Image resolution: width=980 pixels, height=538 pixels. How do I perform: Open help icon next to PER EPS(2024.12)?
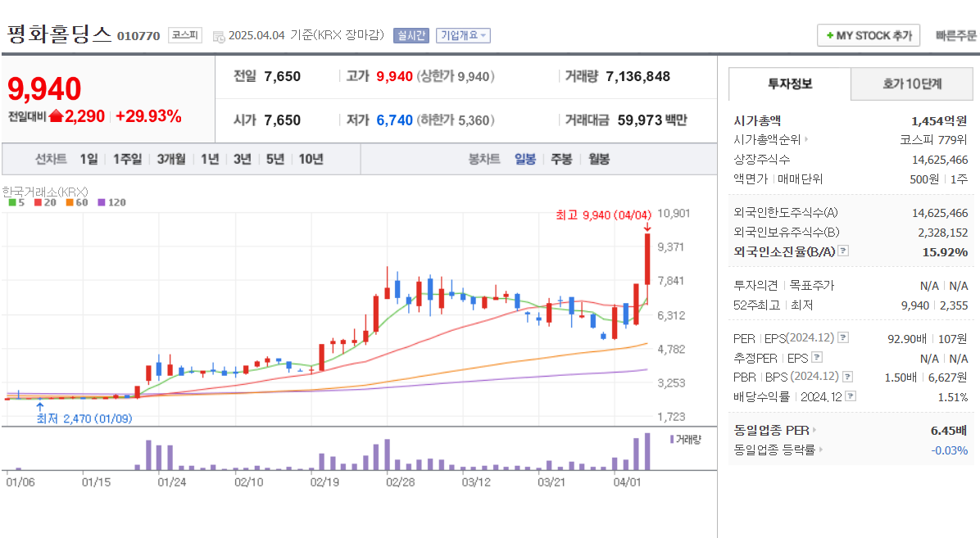[x=843, y=337]
